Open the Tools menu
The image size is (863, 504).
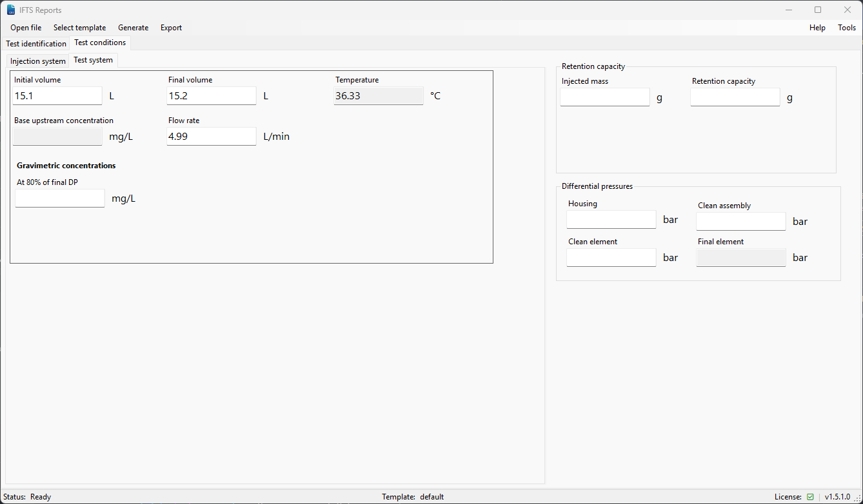[x=846, y=28]
